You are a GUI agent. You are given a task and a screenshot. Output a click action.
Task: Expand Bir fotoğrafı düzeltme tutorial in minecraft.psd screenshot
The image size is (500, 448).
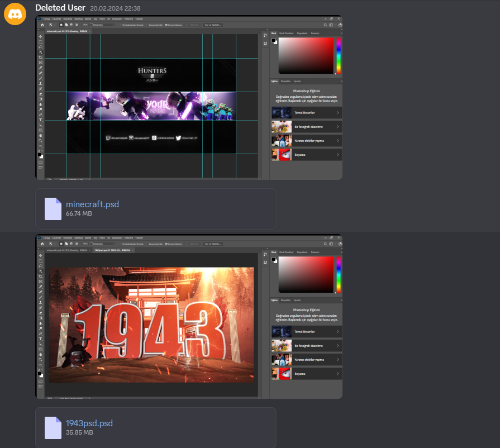(x=307, y=127)
